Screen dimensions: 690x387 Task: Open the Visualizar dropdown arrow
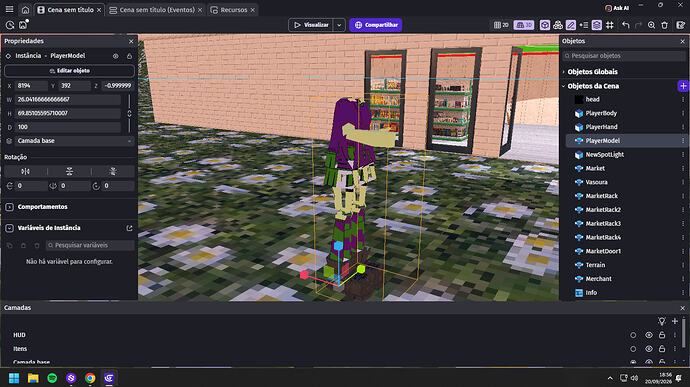coord(339,25)
